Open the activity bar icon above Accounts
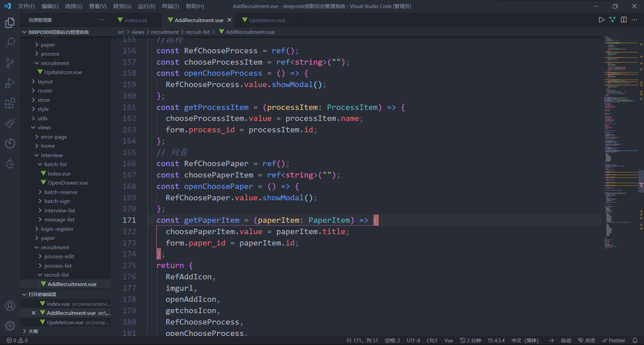The height and width of the screenshot is (345, 644). tap(10, 164)
